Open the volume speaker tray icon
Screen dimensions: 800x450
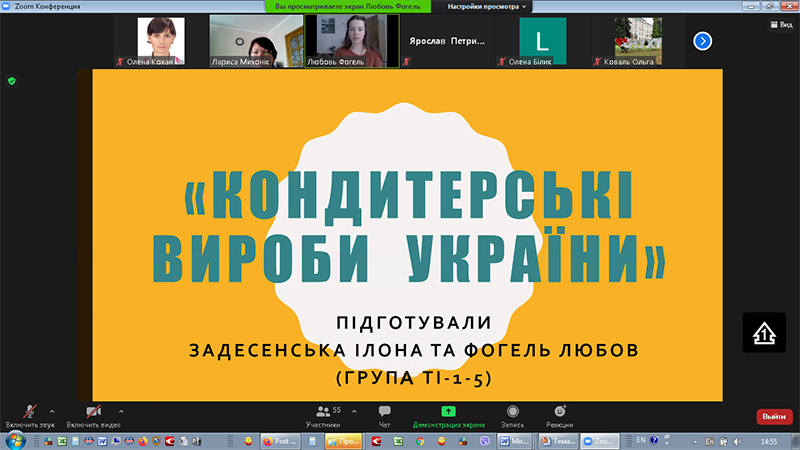pyautogui.click(x=737, y=442)
